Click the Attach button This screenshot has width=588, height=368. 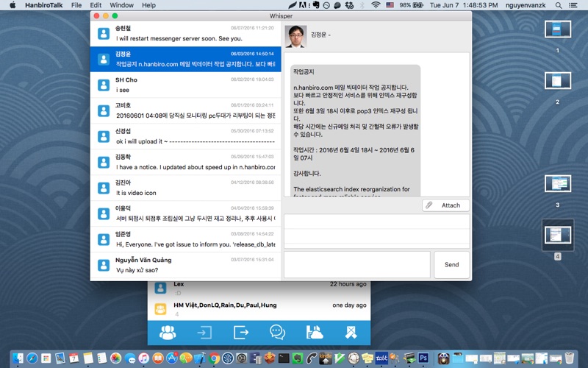(x=445, y=205)
